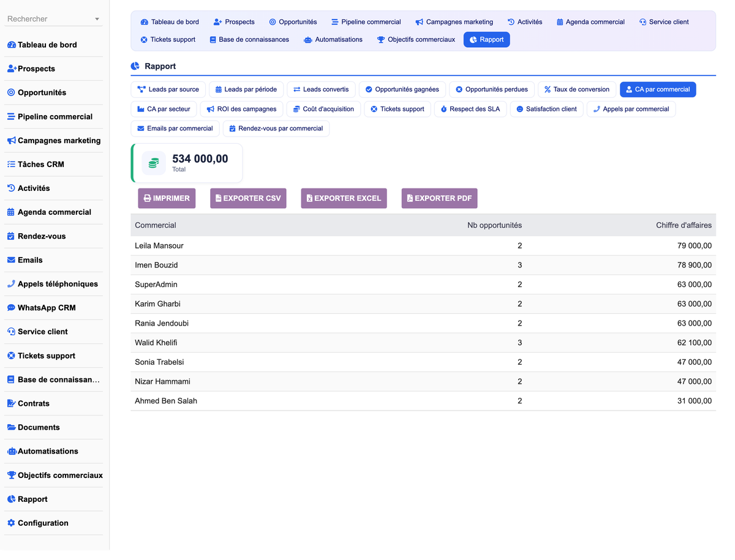Click the Emails envelope icon in sidebar
The height and width of the screenshot is (560, 735).
pos(11,260)
